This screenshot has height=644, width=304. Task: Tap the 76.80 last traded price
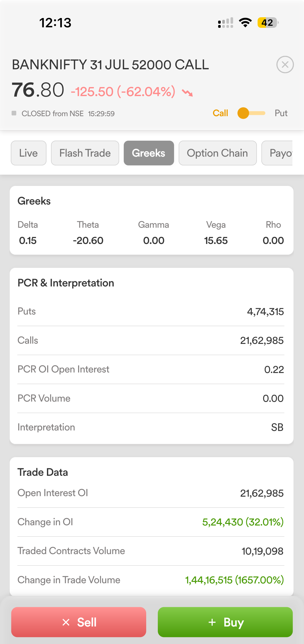38,90
